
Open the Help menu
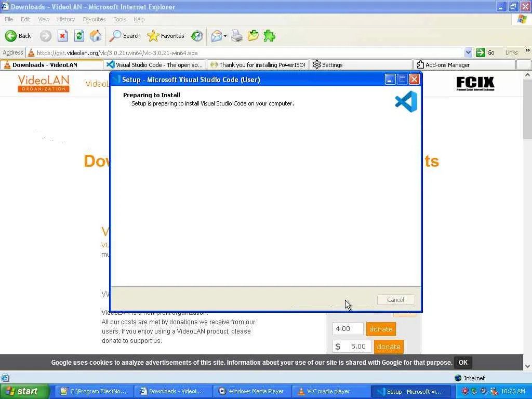click(x=139, y=19)
